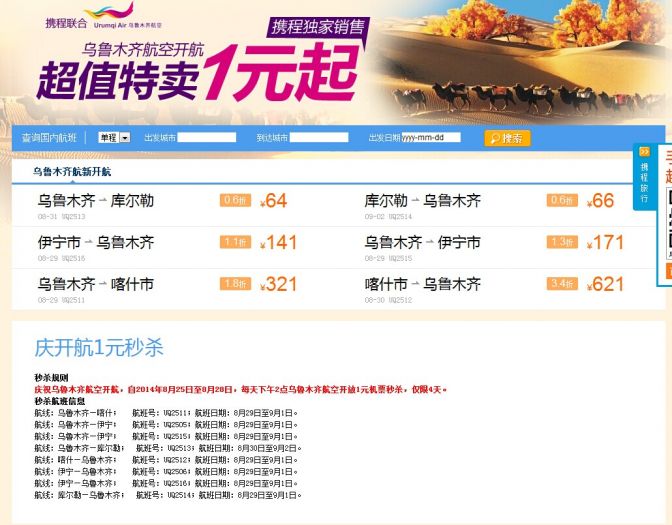Open the 乌鲁木齐→伊宁市 flight route
The width and height of the screenshot is (672, 525).
[423, 243]
